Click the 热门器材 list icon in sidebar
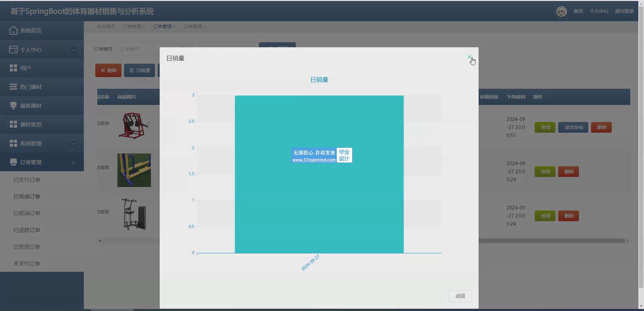This screenshot has height=311, width=644. (13, 87)
